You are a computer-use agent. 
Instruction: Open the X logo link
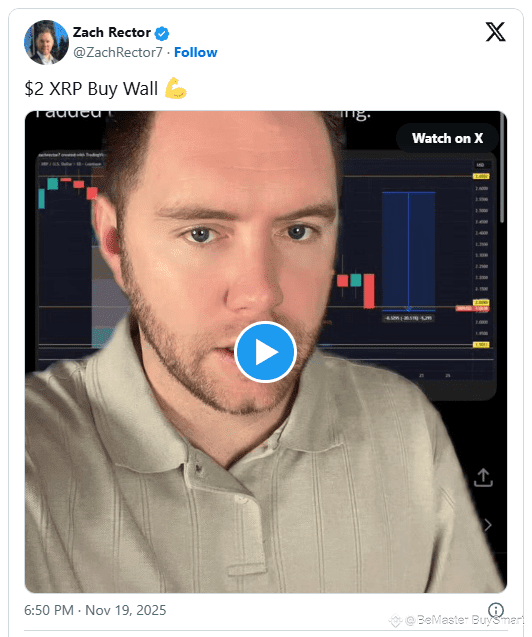pos(495,32)
